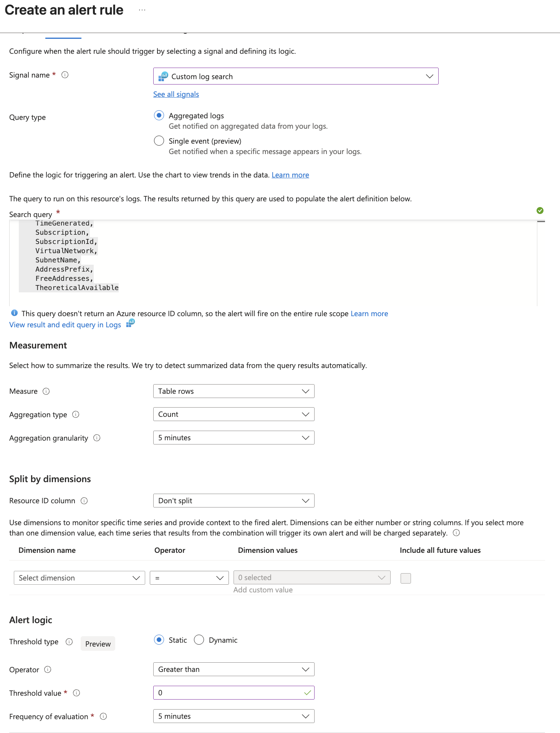
Task: Check Include all future values
Action: point(406,578)
